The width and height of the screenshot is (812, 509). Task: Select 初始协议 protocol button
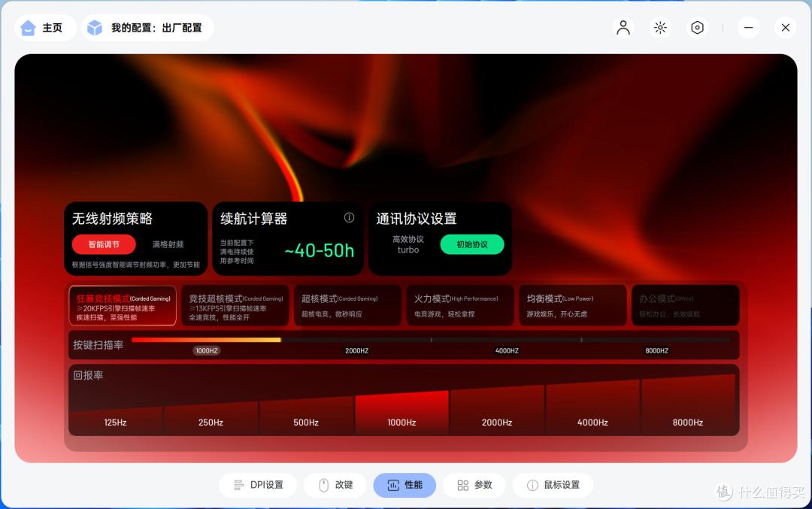(471, 244)
